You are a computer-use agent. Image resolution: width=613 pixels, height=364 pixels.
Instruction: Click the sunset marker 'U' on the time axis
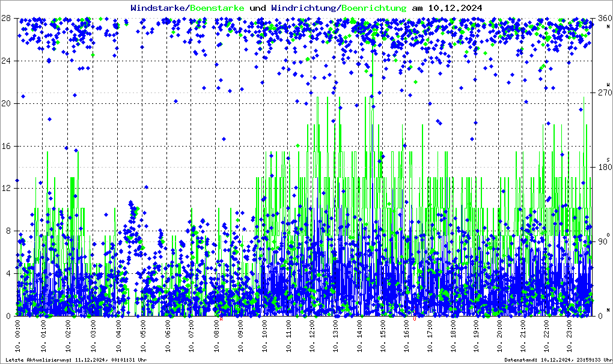[x=415, y=319]
